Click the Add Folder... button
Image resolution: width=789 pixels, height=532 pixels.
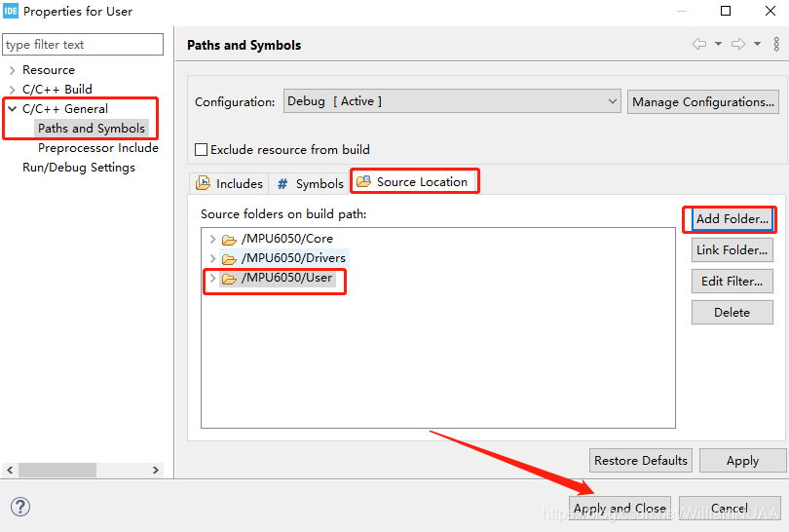tap(733, 219)
